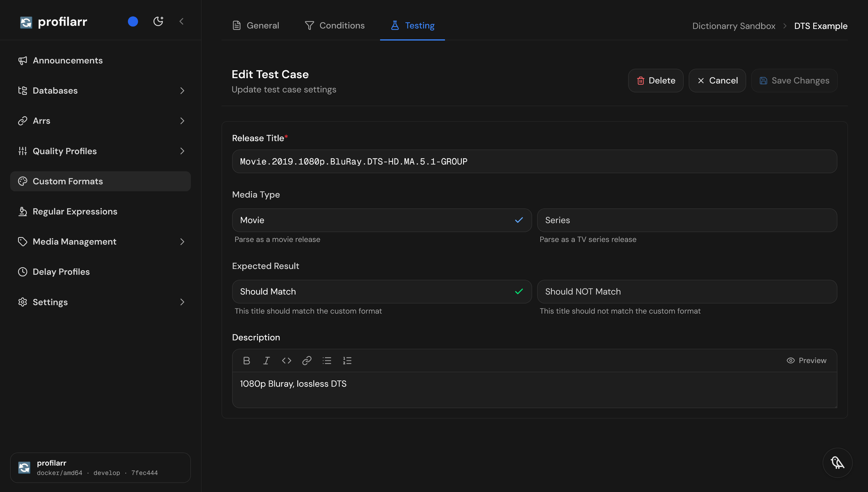Click the Quality Profiles sliders icon
868x492 pixels.
pos(23,151)
